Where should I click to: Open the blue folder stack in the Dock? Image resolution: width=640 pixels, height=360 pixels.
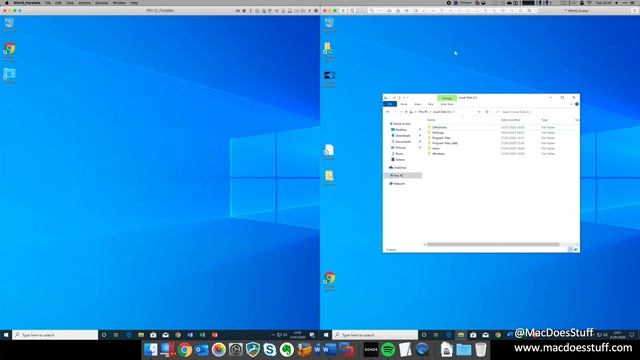point(464,350)
